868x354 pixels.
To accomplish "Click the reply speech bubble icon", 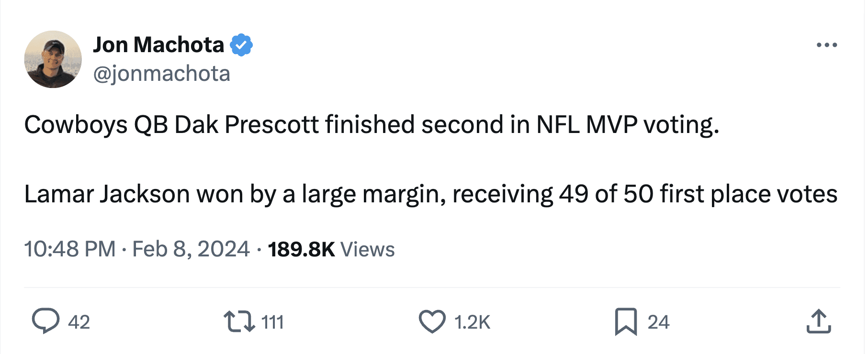I will (x=45, y=321).
